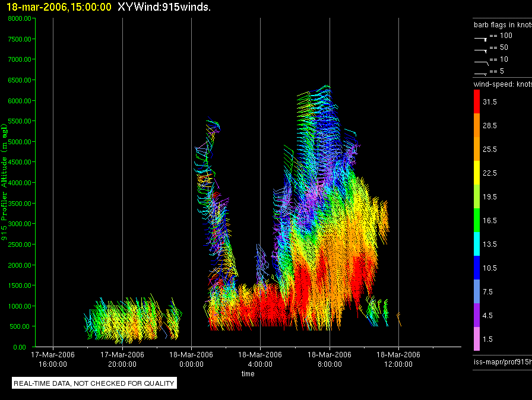532x400 pixels.
Task: Click the 500.00 altitude tick label
Action: (x=21, y=326)
